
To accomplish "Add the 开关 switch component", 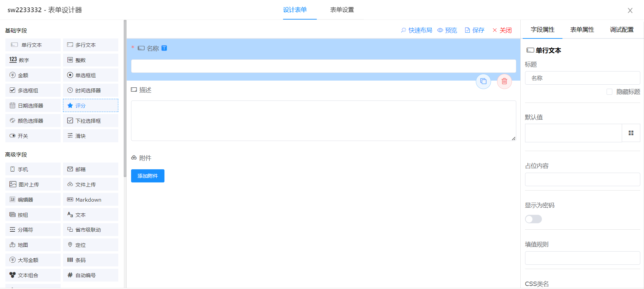I will tap(33, 136).
